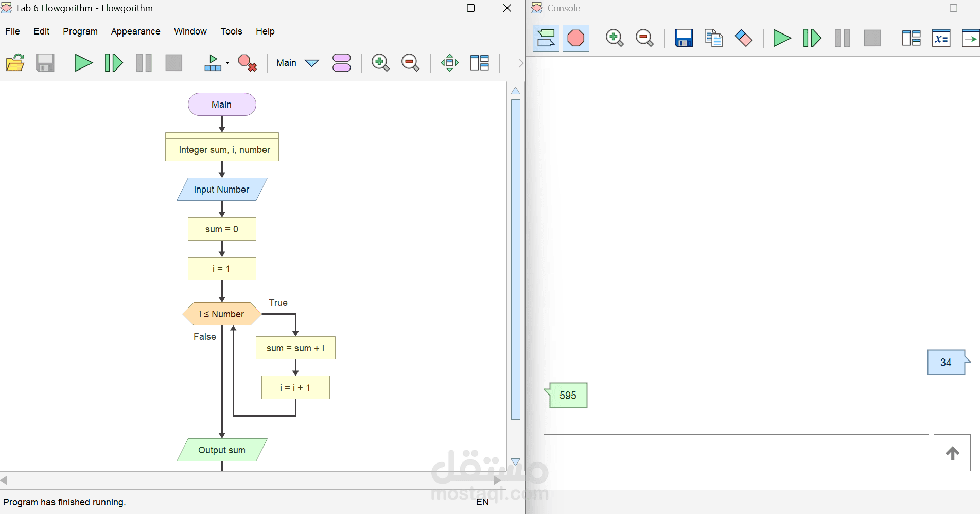Zoom out of the flowchart
The height and width of the screenshot is (514, 980).
410,62
